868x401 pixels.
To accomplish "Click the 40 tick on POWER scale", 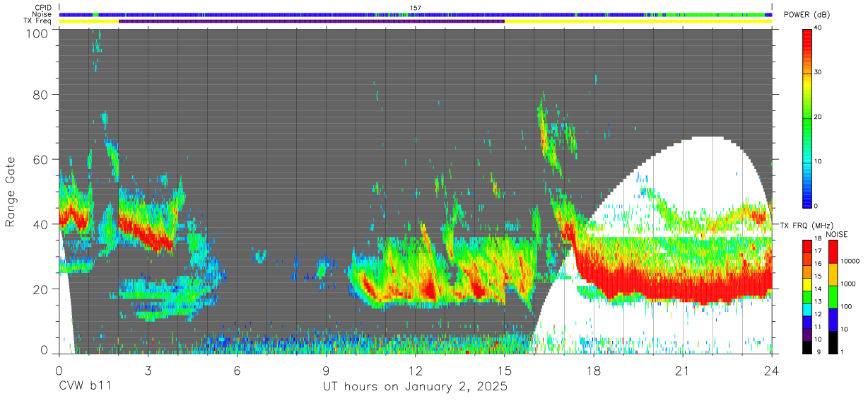I will tap(819, 29).
